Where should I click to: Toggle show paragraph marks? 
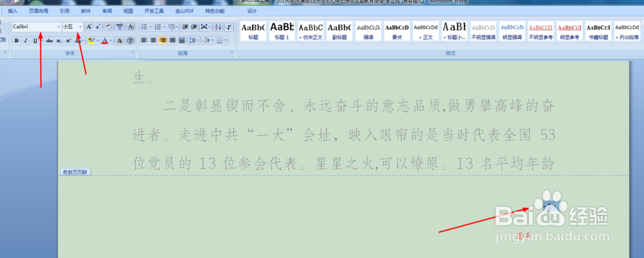pyautogui.click(x=229, y=27)
